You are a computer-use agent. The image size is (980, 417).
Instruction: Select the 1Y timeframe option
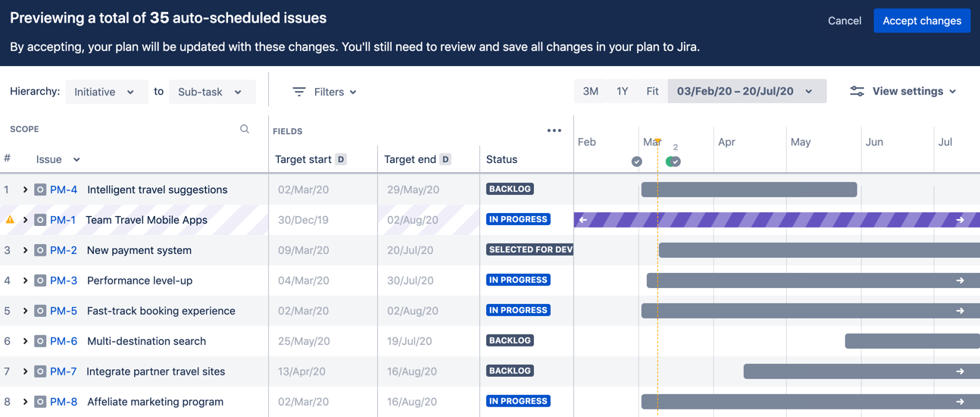[623, 91]
